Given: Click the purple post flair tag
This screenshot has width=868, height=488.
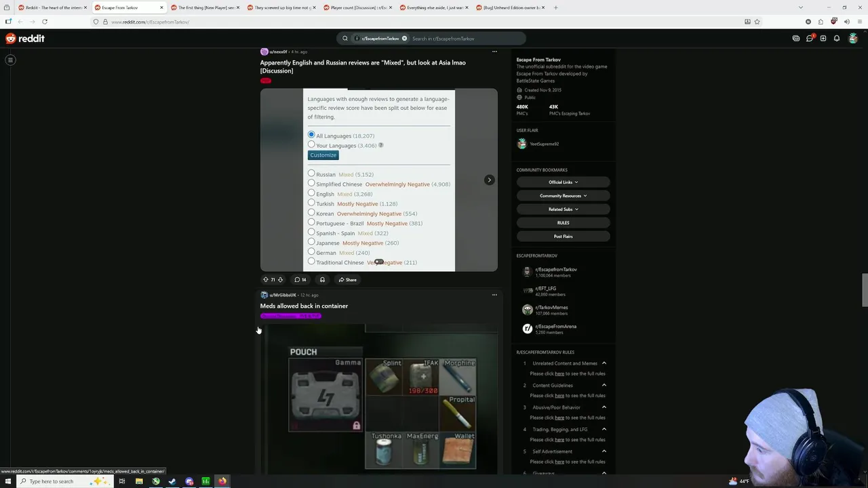Looking at the screenshot, I should pos(290,316).
